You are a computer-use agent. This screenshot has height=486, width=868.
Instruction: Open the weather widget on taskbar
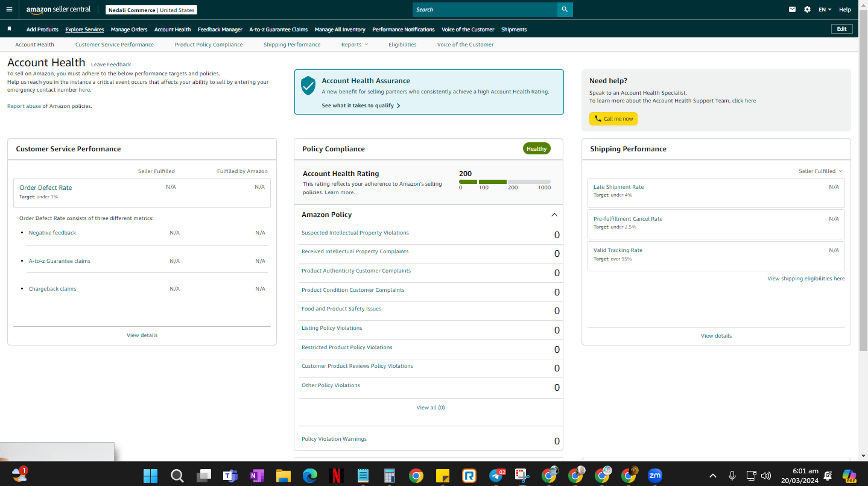19,475
